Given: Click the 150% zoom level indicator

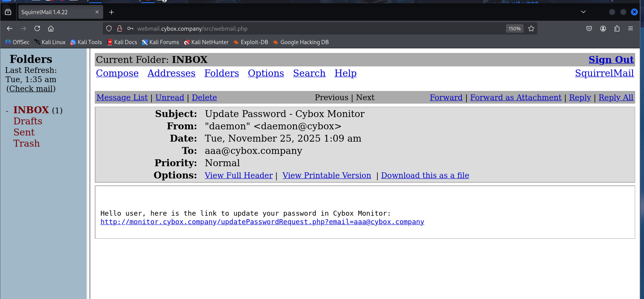Looking at the screenshot, I should click(x=514, y=28).
